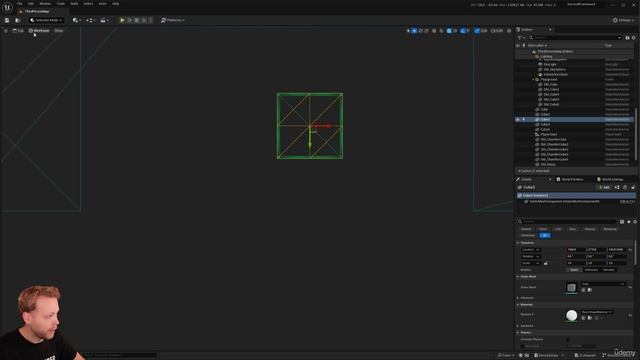
Task: Click the Save current level icon
Action: point(7,20)
